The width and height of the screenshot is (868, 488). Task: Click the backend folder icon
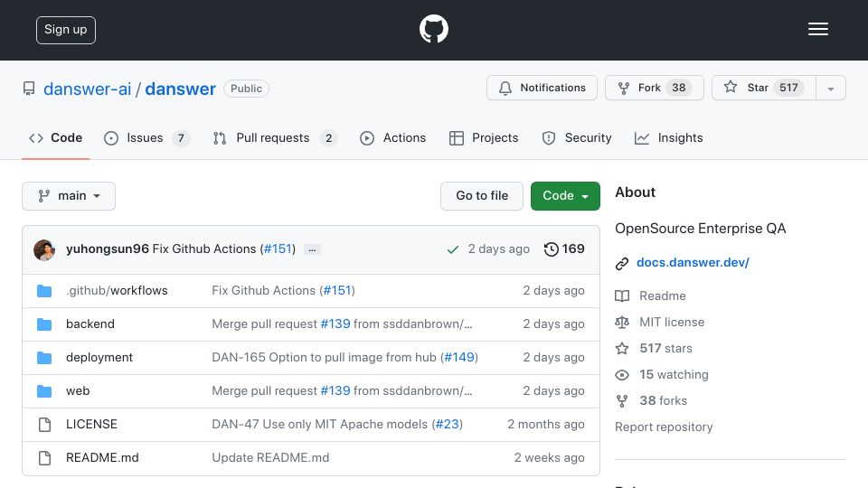point(44,324)
